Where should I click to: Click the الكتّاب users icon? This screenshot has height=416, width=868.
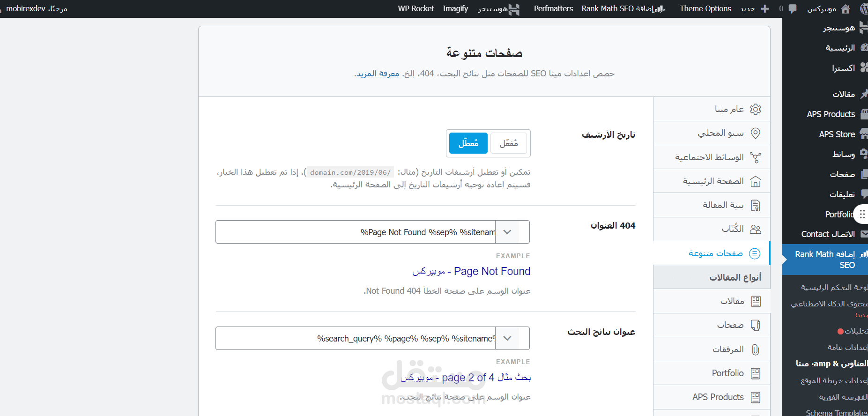tap(755, 229)
